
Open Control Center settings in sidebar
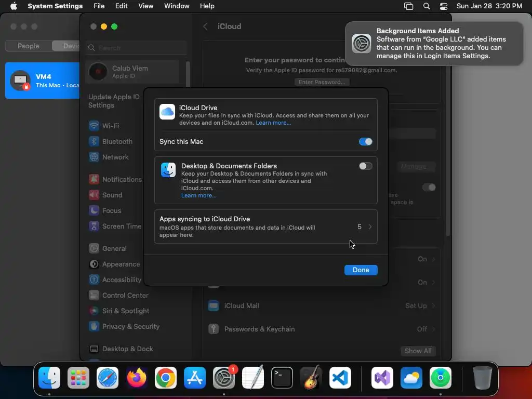click(x=118, y=296)
